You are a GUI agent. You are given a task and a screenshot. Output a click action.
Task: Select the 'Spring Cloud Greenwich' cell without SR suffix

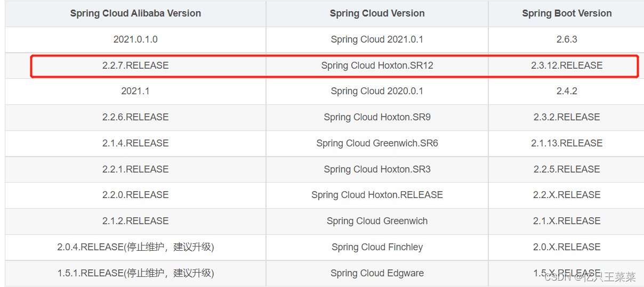(377, 221)
